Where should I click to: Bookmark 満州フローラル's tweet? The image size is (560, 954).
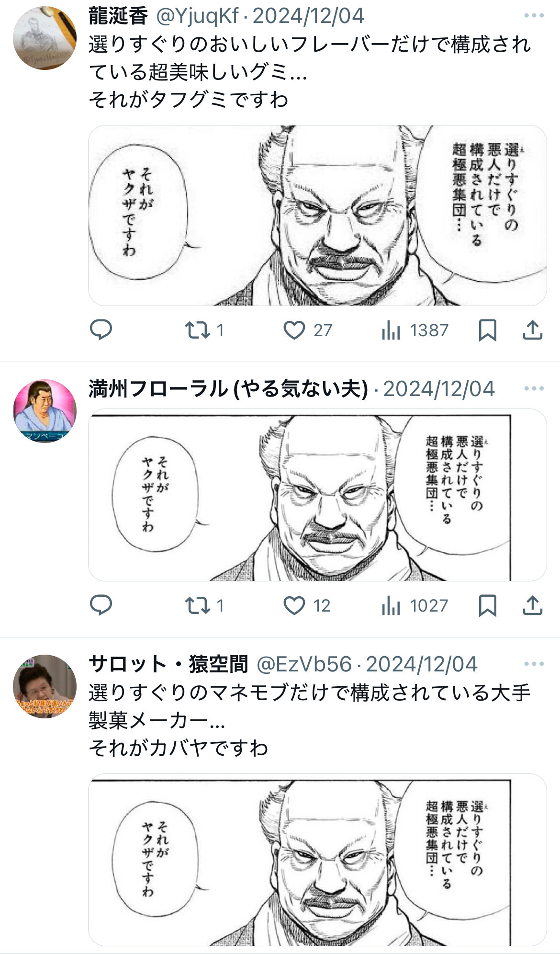pyautogui.click(x=487, y=605)
